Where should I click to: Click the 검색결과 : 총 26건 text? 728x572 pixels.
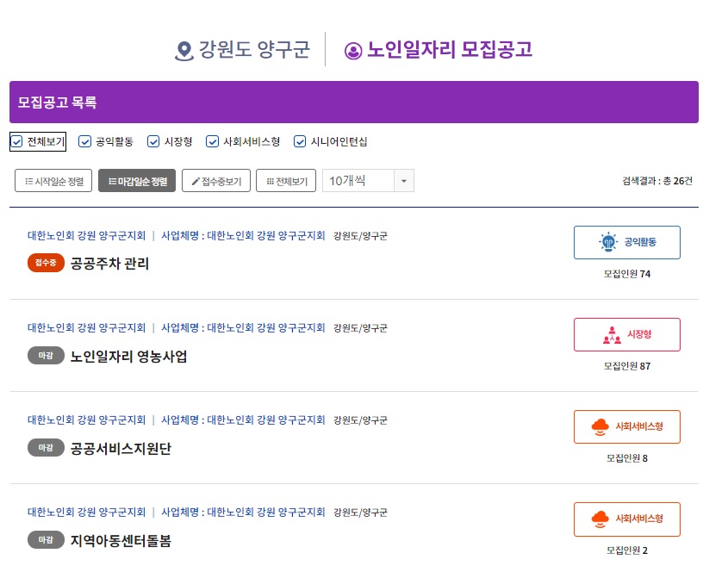coord(657,181)
